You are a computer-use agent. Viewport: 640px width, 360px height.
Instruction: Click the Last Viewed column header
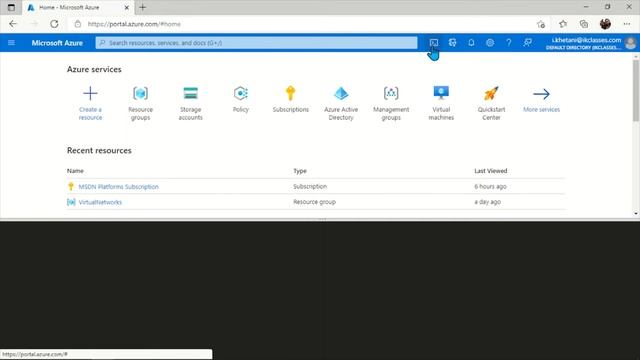coord(491,171)
